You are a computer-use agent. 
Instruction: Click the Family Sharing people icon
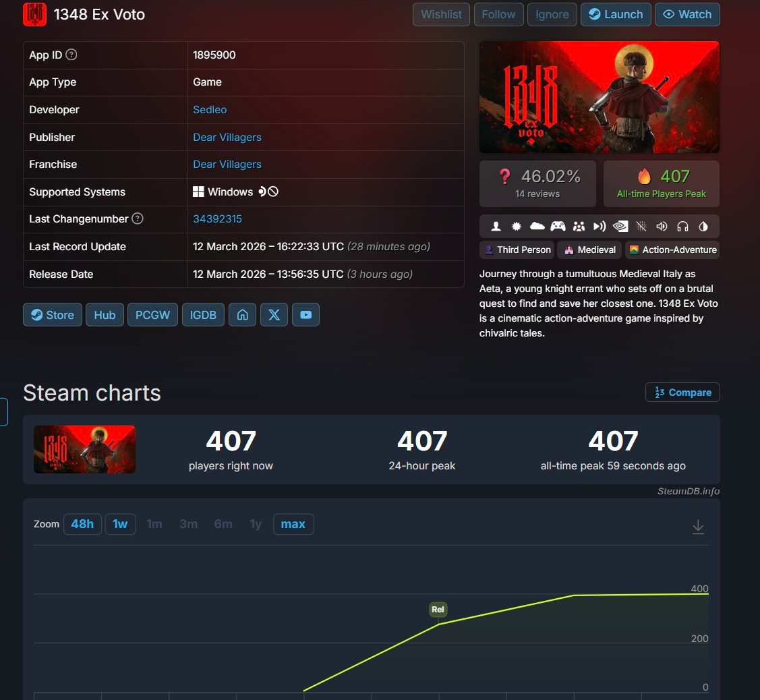pyautogui.click(x=579, y=226)
